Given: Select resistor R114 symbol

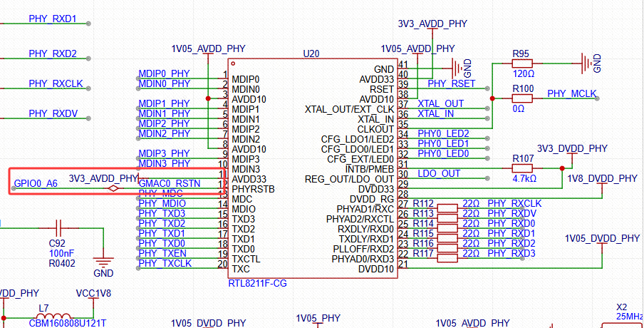Looking at the screenshot, I should click(x=447, y=228).
